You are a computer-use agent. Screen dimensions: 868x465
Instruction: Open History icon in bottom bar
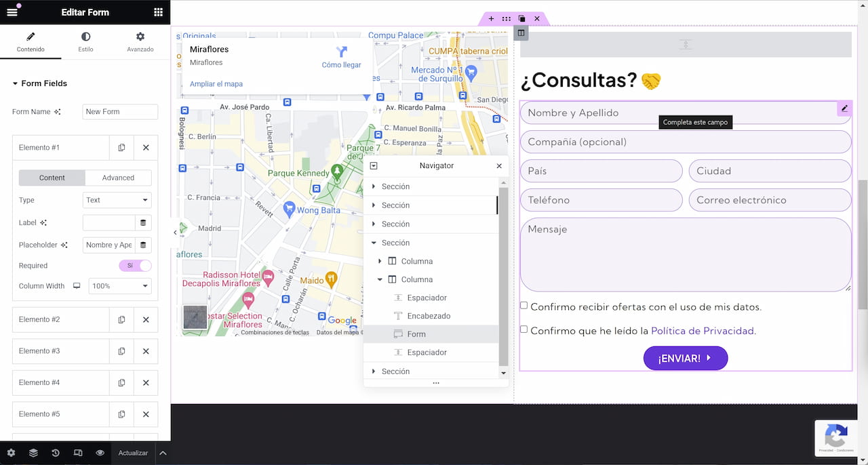(56, 453)
